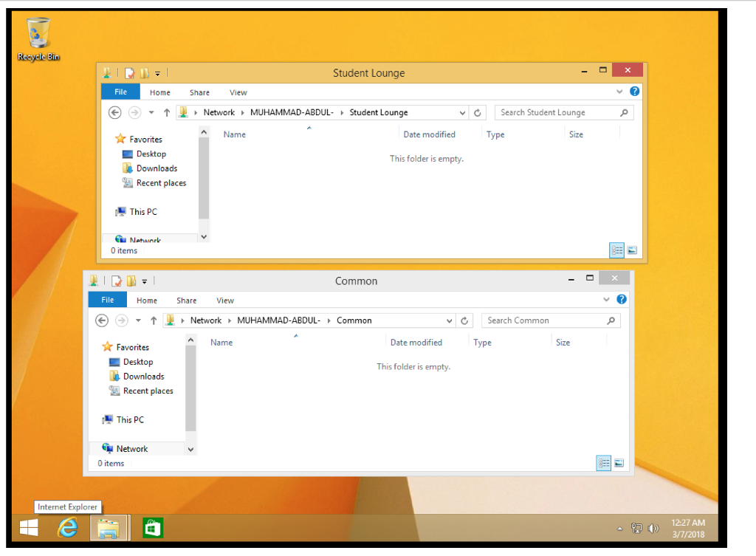Open Quick Access Toolbar dropdown in Student Lounge
The height and width of the screenshot is (556, 756).
tap(158, 74)
